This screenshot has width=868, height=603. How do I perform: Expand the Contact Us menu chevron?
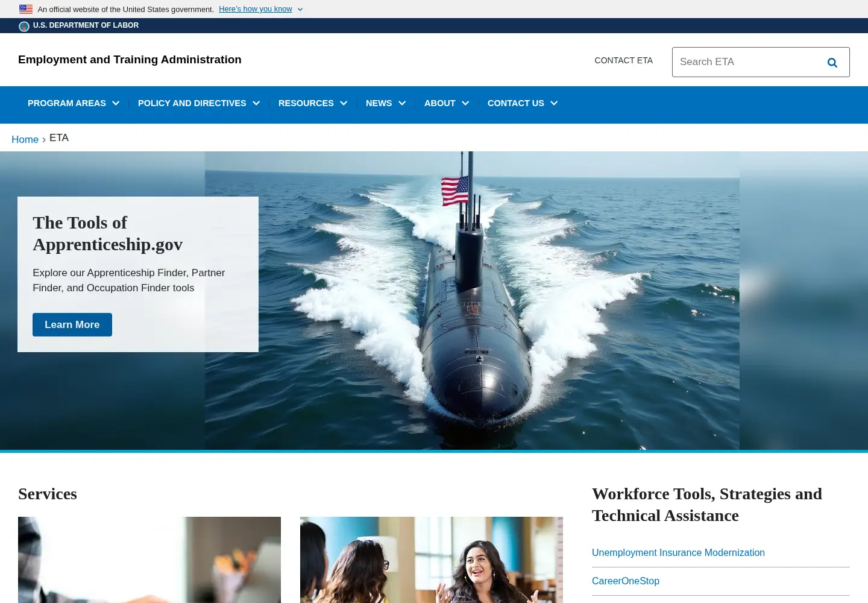pos(554,103)
